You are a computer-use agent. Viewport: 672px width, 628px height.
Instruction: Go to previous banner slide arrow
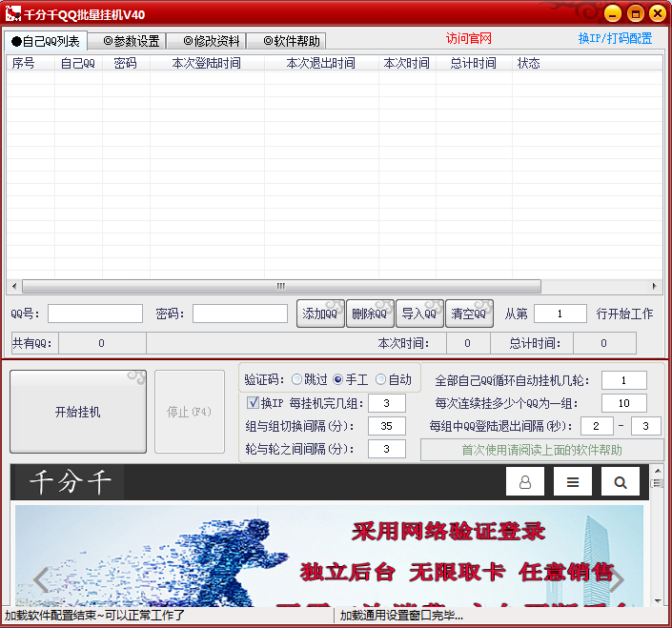(42, 579)
